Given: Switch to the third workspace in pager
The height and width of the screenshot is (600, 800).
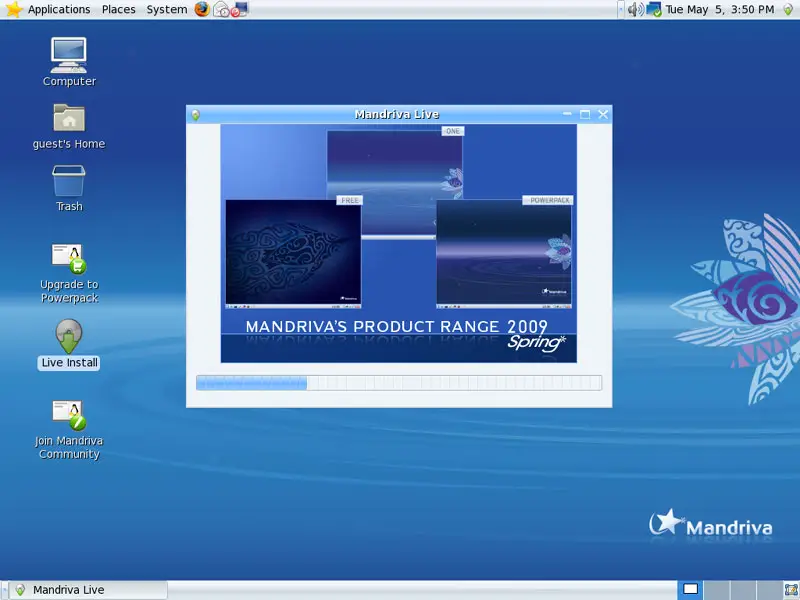Looking at the screenshot, I should [742, 590].
